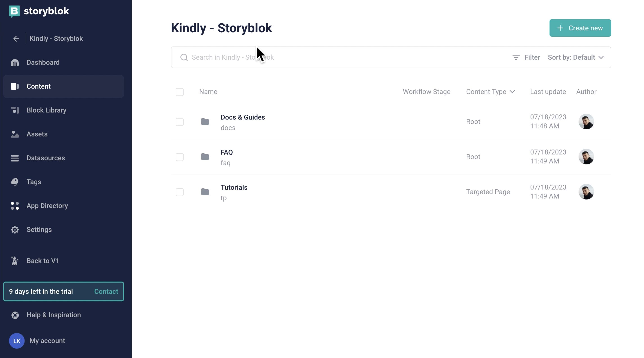
Task: Click the Block Library icon
Action: click(15, 110)
